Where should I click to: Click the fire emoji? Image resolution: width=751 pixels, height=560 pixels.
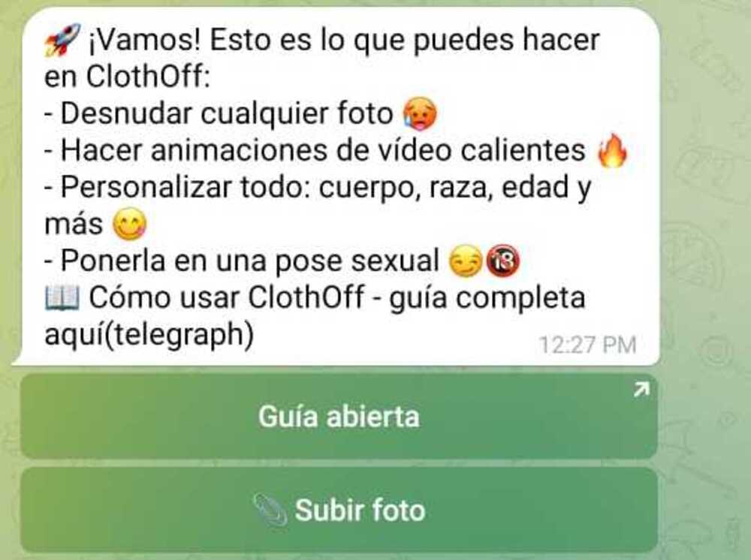tap(613, 151)
